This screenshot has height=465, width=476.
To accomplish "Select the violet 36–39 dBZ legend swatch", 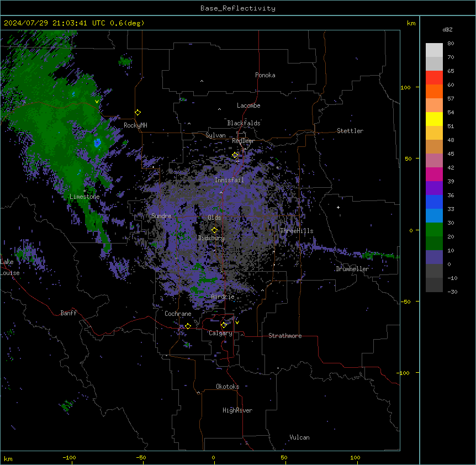I will pos(434,188).
